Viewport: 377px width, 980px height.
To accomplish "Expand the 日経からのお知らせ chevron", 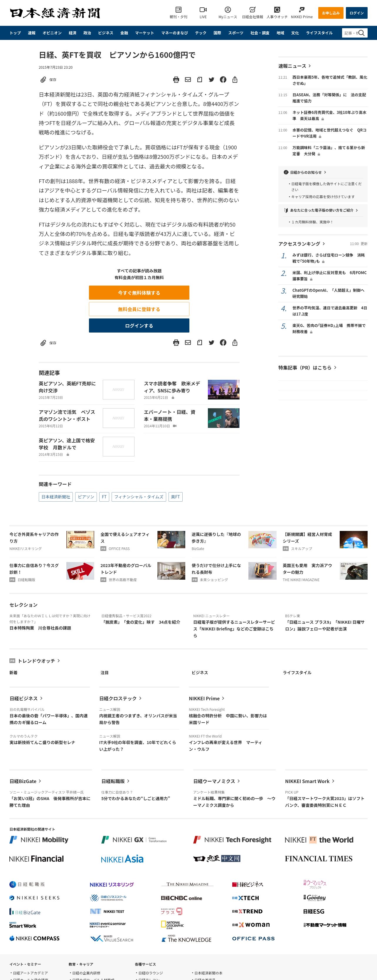I will pos(325,172).
